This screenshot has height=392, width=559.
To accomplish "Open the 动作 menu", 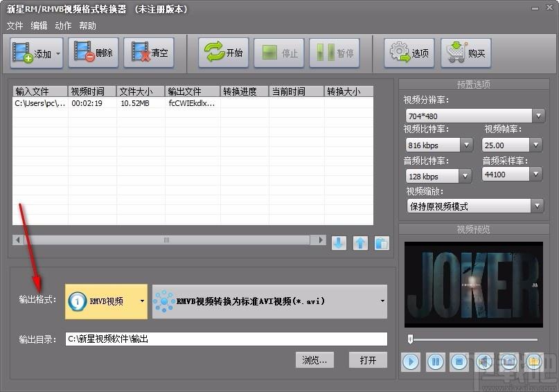I will point(63,26).
